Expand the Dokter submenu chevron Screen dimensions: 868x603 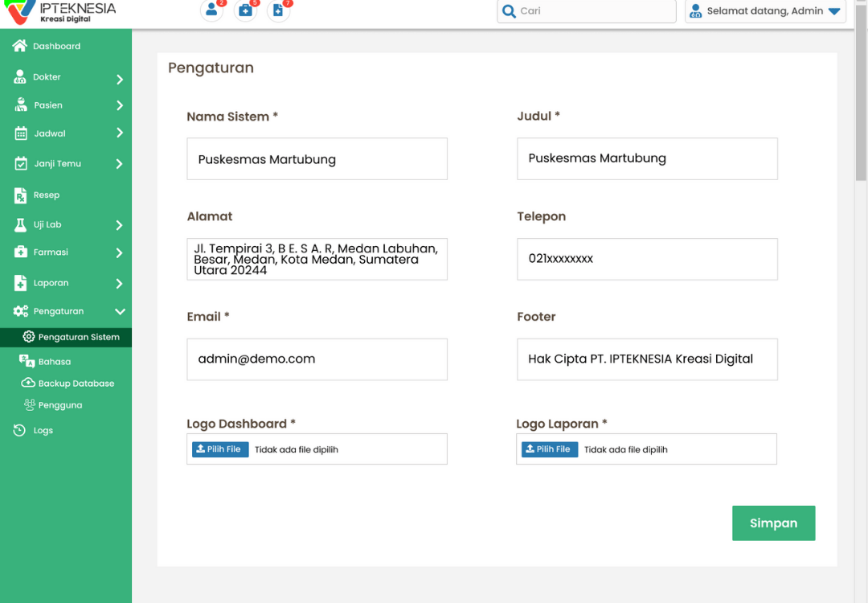tap(119, 79)
